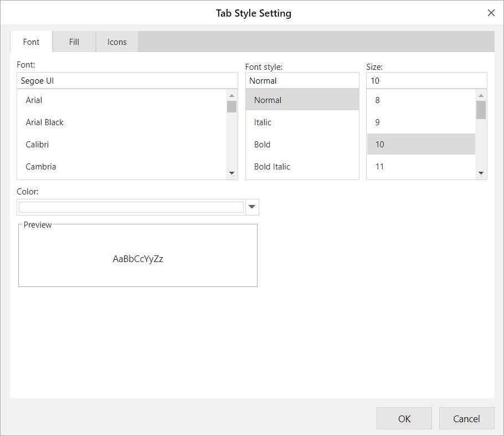Viewport: 504px width, 436px height.
Task: Pick Cambria from the font list
Action: pos(122,167)
